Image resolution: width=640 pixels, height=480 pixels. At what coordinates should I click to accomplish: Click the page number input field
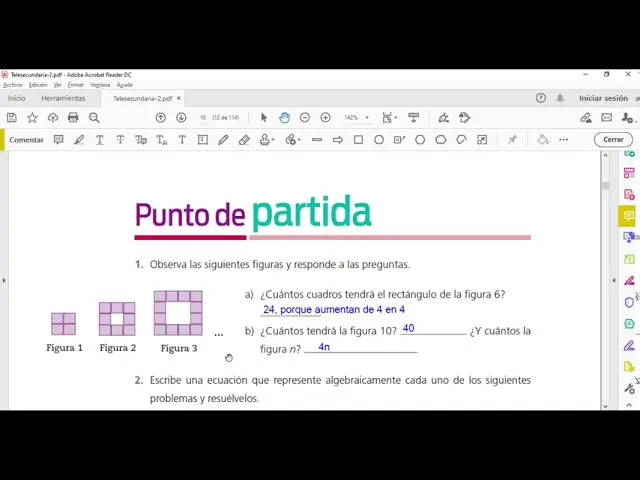203,118
